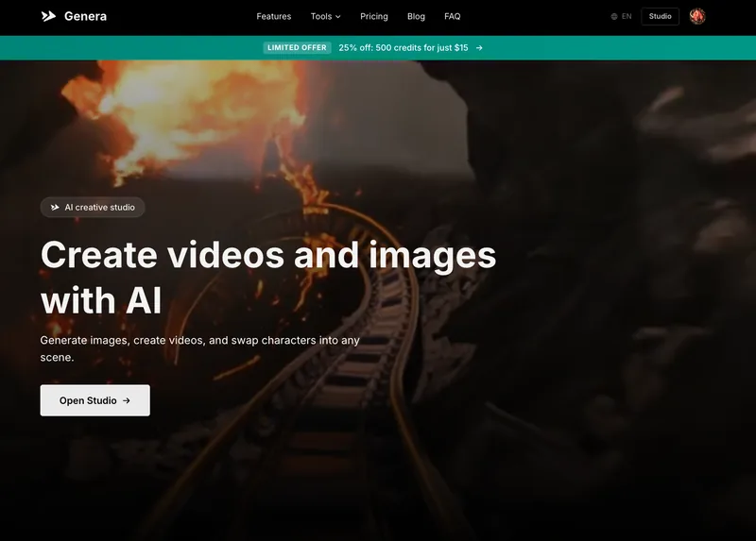Open the 25% off credits offer link
The width and height of the screenshot is (756, 541).
pos(404,47)
